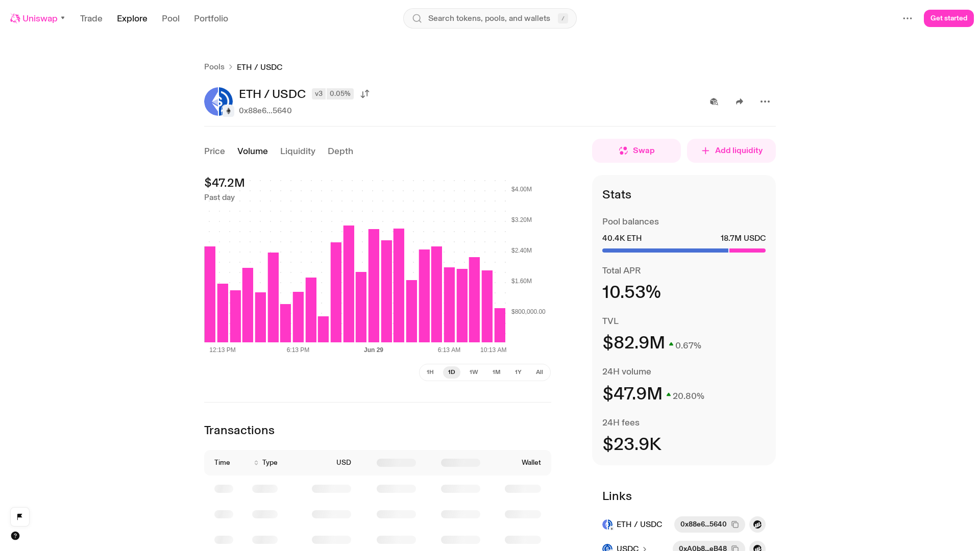Click the 18.7M USDC pool balance text
980x551 pixels.
click(x=743, y=238)
